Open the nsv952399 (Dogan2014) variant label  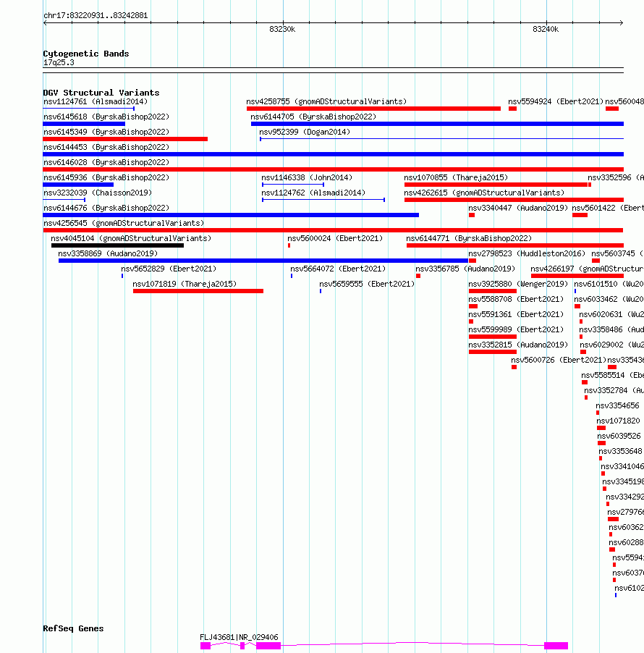click(x=305, y=132)
